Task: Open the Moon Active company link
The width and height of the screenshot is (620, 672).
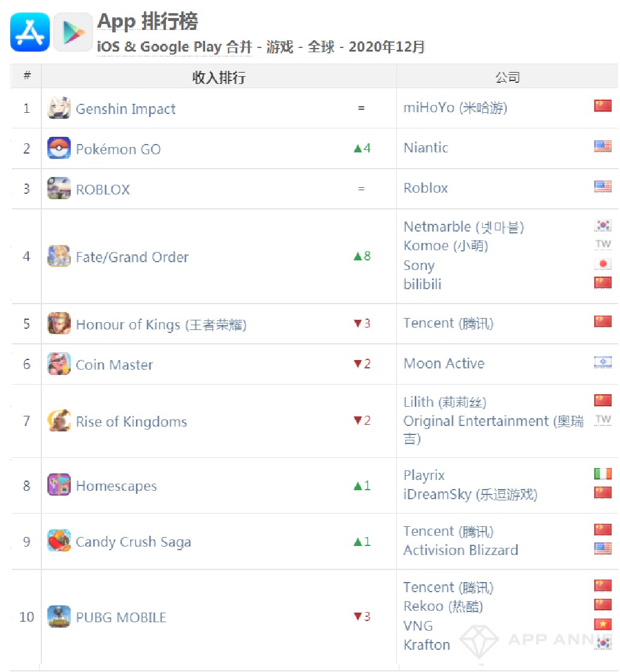Action: 444,364
